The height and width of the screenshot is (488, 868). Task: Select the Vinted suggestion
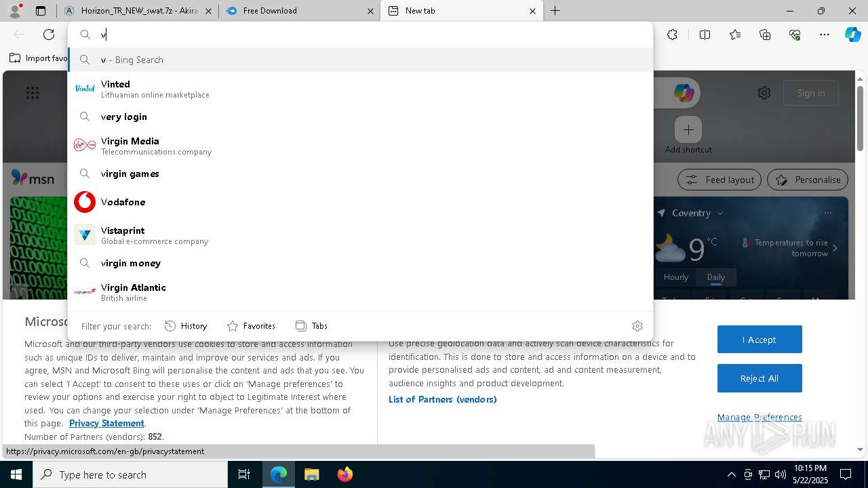360,89
